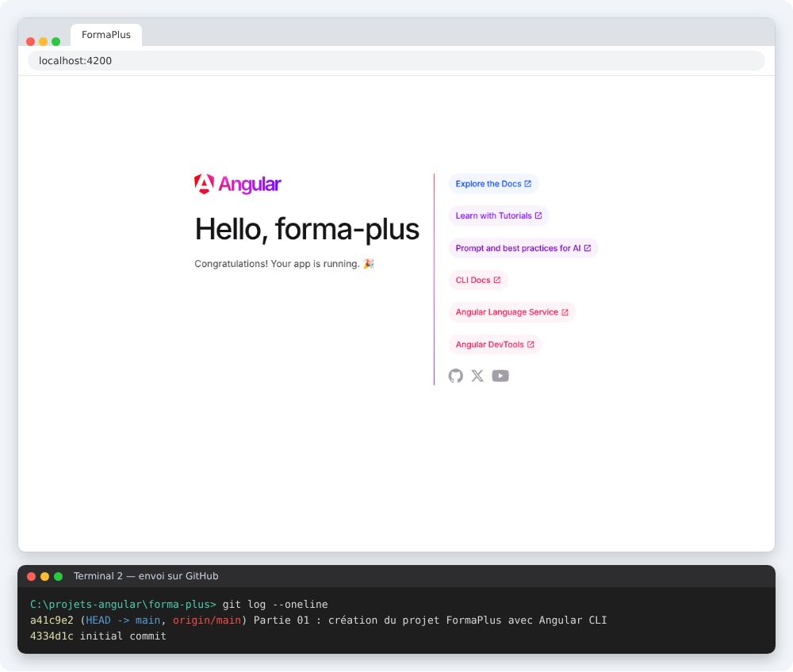Minimize the browser window with yellow button

click(43, 41)
